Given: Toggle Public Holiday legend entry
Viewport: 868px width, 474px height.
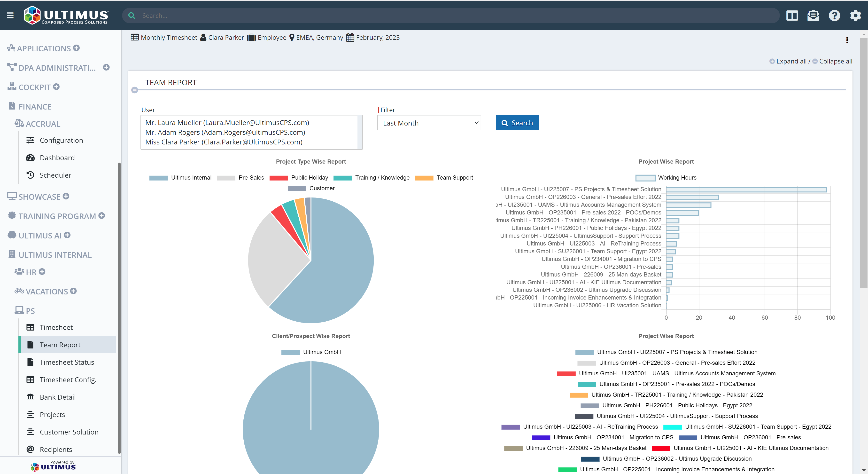Looking at the screenshot, I should (299, 178).
